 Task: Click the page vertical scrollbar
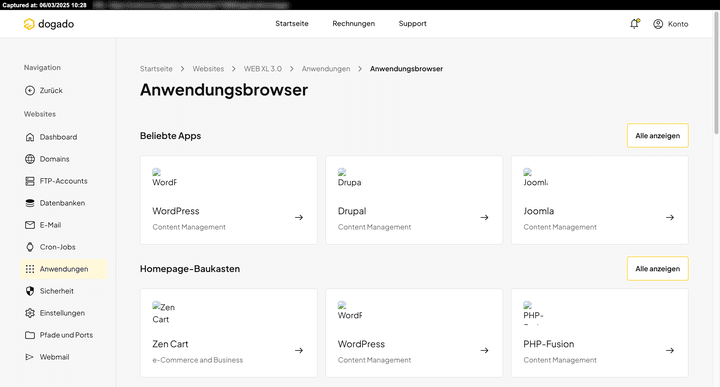[716, 73]
